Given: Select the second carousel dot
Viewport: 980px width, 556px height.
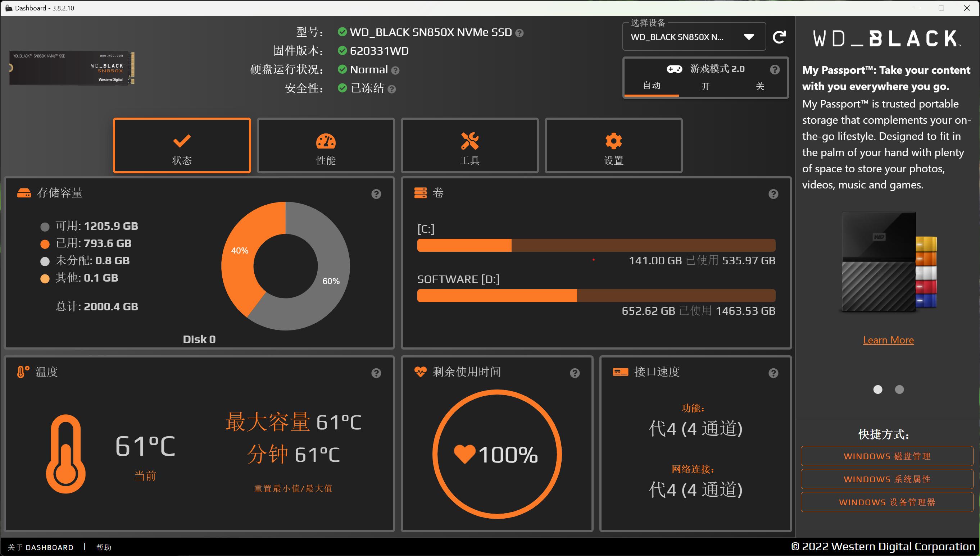Looking at the screenshot, I should tap(899, 389).
